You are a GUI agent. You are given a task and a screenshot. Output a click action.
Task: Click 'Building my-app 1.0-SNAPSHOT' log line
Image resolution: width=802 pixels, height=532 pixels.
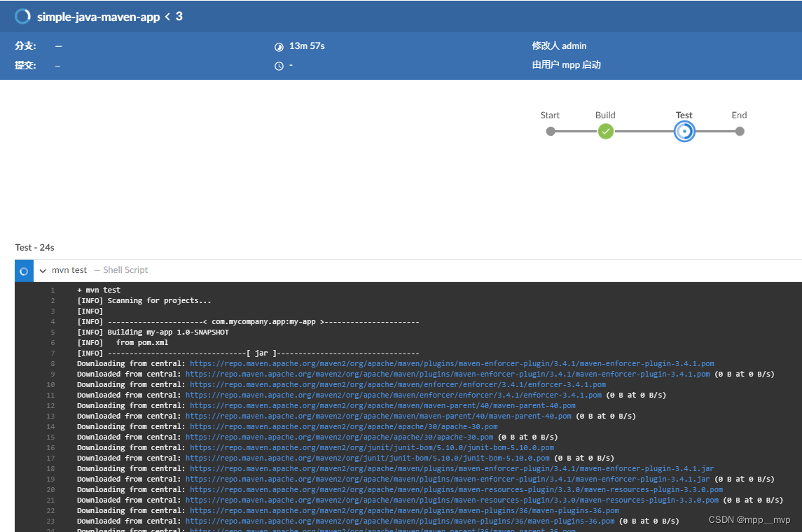pos(153,332)
